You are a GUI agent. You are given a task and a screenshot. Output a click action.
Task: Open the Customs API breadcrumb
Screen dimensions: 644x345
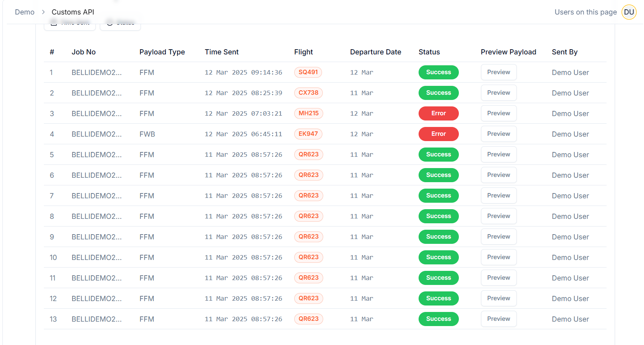pyautogui.click(x=73, y=12)
